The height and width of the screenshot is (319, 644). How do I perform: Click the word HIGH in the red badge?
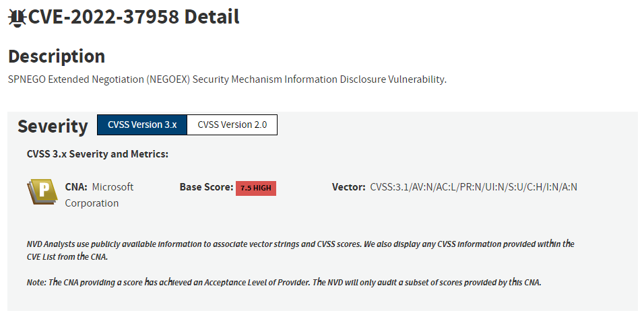tap(262, 188)
